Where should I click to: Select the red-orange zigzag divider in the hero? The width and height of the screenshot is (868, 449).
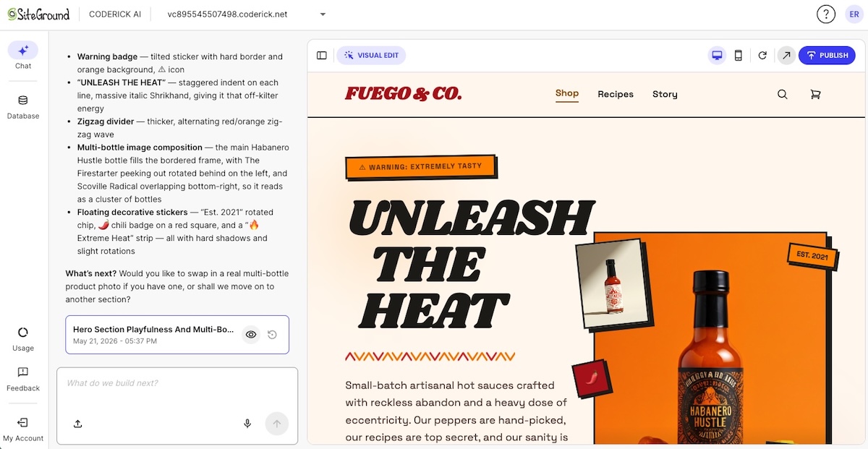pos(430,356)
